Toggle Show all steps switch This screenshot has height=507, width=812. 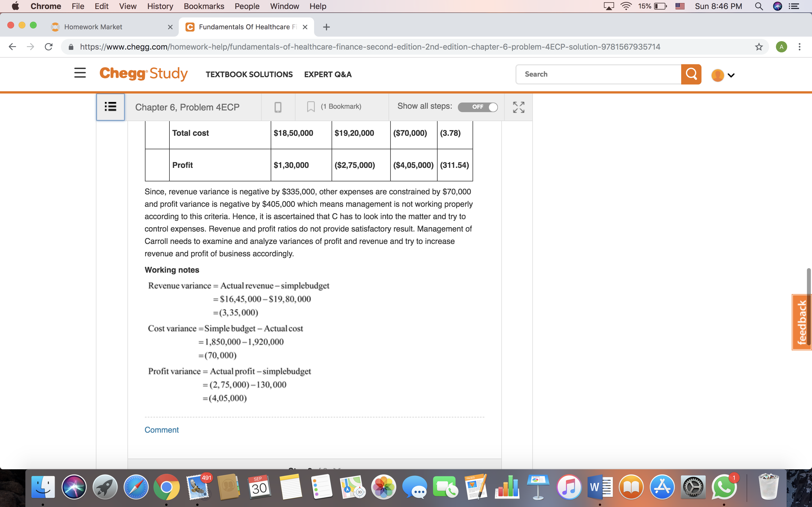(x=478, y=107)
